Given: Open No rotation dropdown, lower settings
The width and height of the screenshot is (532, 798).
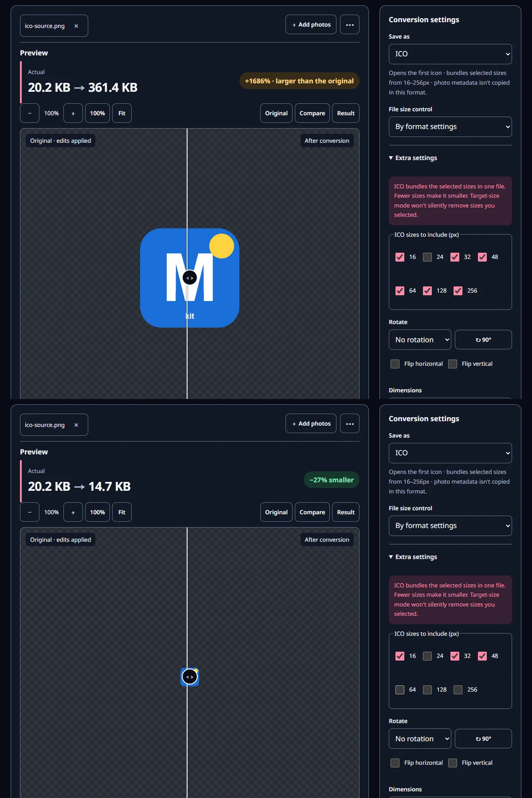Looking at the screenshot, I should tap(420, 739).
